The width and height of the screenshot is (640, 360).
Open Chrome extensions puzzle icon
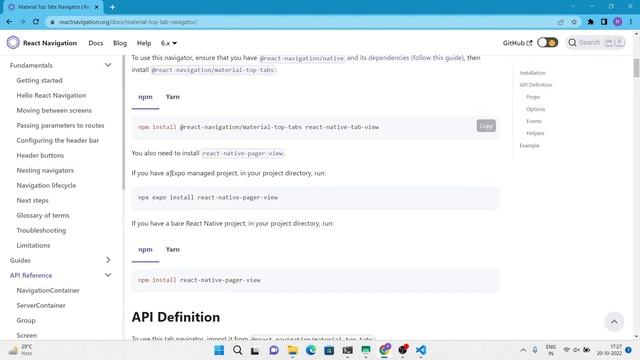(590, 22)
